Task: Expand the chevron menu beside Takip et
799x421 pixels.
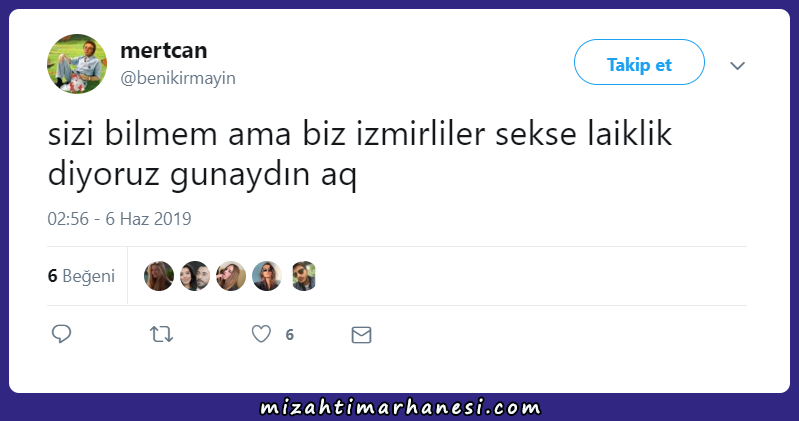Action: 737,65
